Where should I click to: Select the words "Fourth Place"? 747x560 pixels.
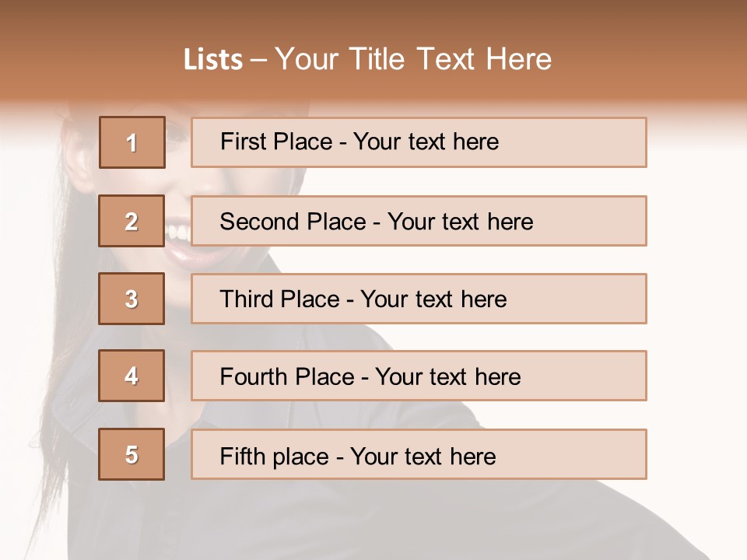tap(286, 377)
